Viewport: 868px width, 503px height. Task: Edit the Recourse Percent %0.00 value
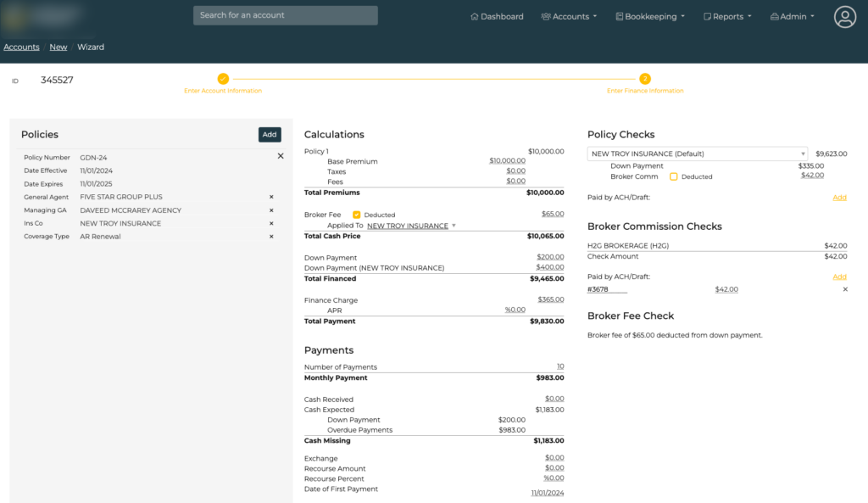click(x=554, y=478)
